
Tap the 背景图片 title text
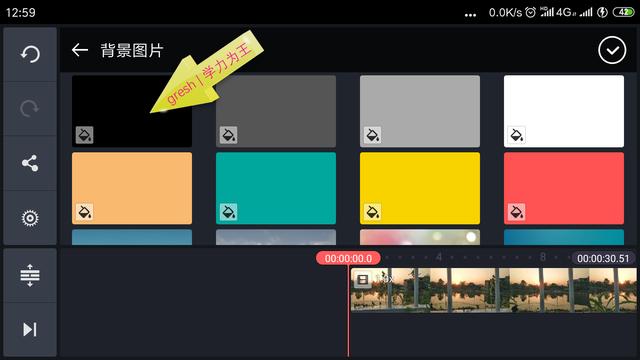(132, 51)
